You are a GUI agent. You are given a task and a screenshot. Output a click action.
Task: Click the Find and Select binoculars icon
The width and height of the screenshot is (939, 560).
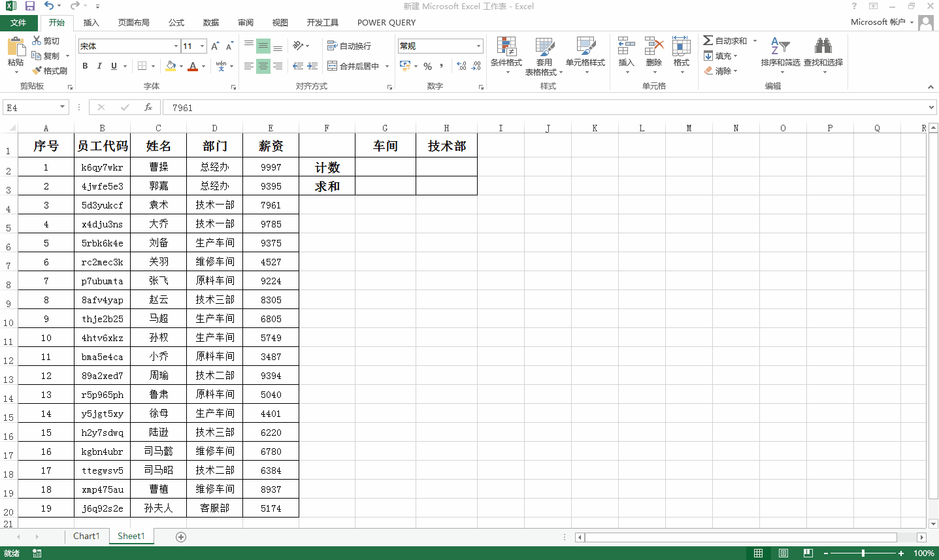(x=823, y=46)
